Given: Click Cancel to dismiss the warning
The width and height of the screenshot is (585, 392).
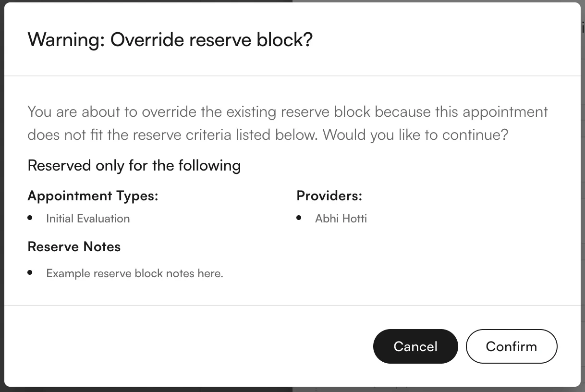Looking at the screenshot, I should pos(415,346).
